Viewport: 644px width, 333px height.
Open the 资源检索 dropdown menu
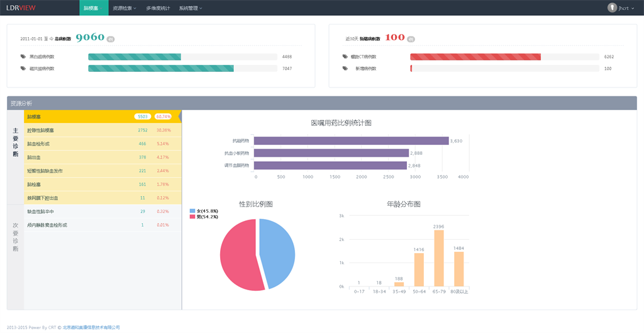point(124,8)
